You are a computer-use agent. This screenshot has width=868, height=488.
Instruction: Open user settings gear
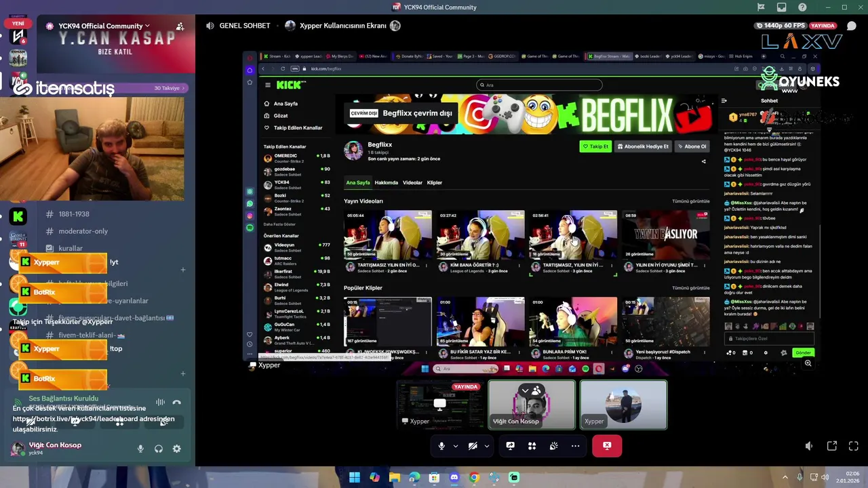click(176, 449)
